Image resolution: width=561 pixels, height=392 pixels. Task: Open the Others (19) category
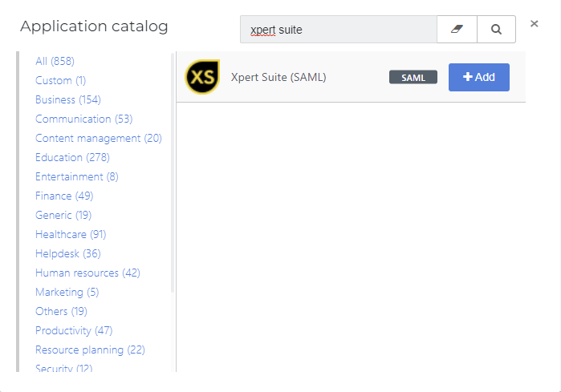[x=61, y=312]
